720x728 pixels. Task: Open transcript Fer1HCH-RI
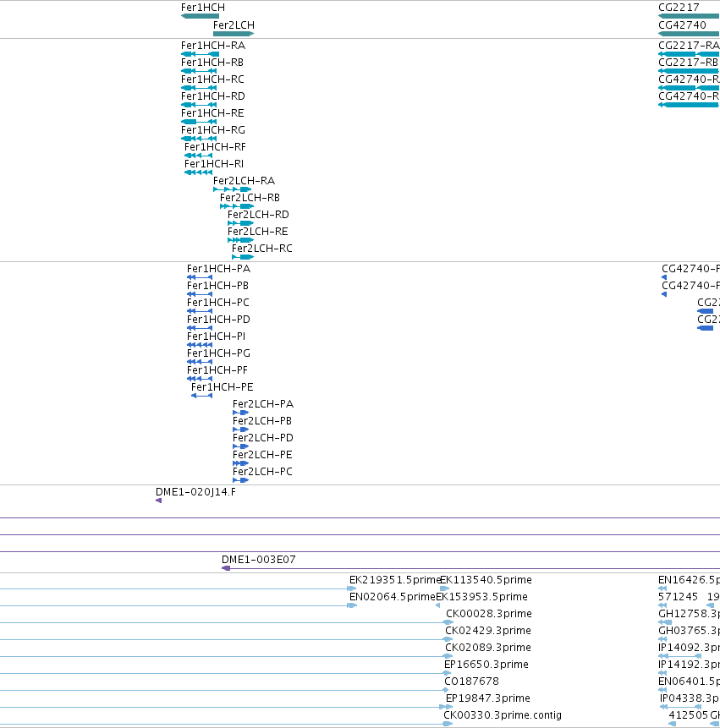(x=214, y=164)
